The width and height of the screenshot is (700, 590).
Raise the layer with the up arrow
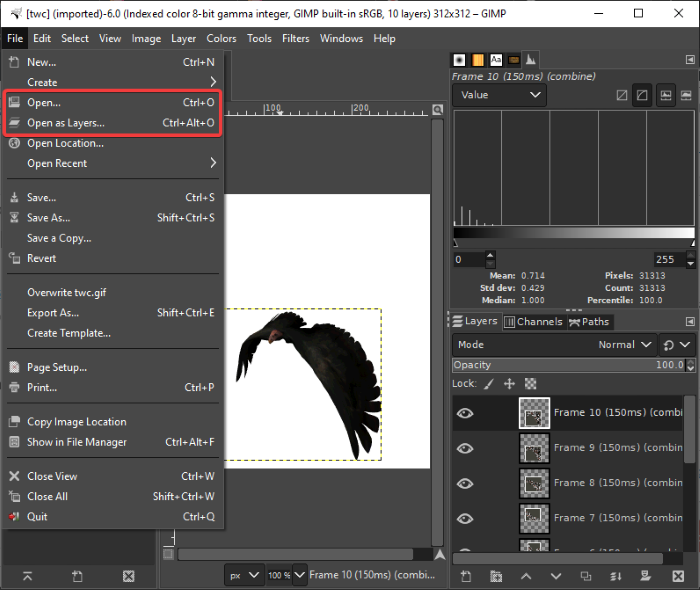526,576
